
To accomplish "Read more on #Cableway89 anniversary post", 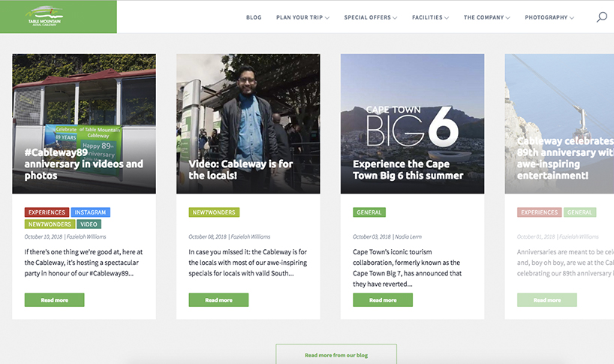I will [55, 299].
